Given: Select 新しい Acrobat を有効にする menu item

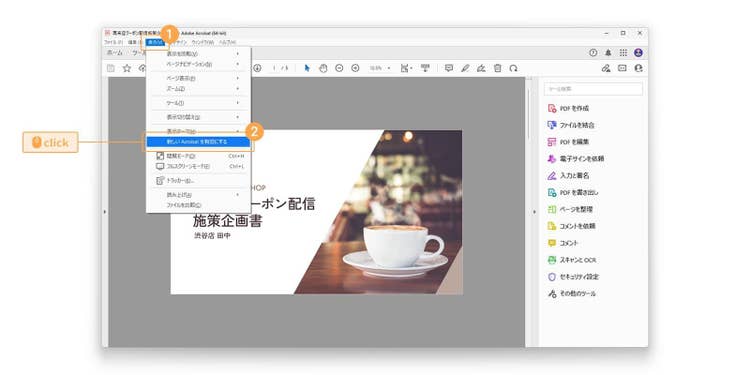Looking at the screenshot, I should click(199, 142).
